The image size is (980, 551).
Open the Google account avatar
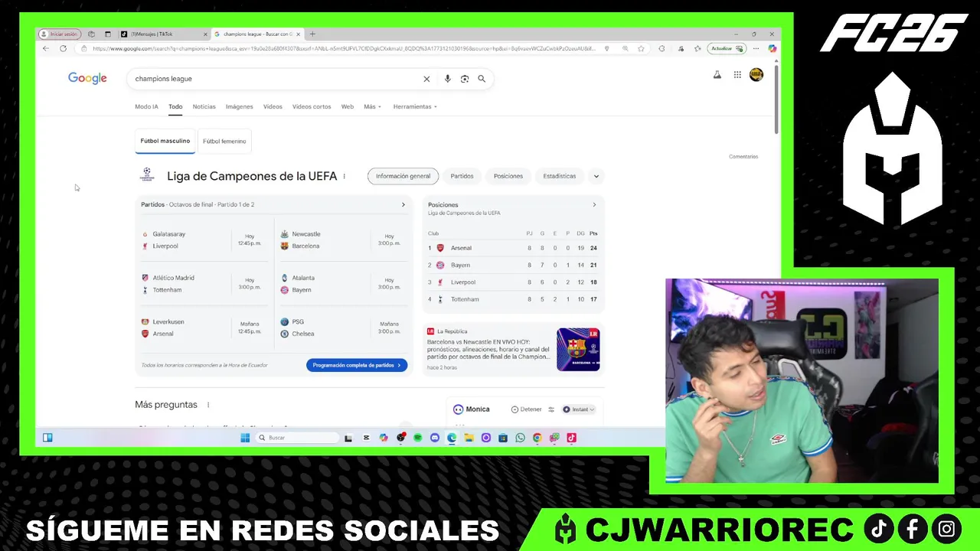click(756, 75)
